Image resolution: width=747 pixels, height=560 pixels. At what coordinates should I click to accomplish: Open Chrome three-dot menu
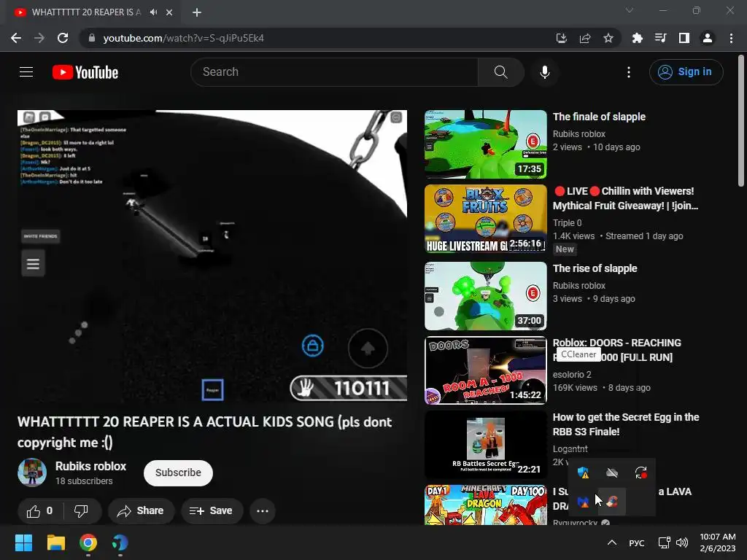731,38
